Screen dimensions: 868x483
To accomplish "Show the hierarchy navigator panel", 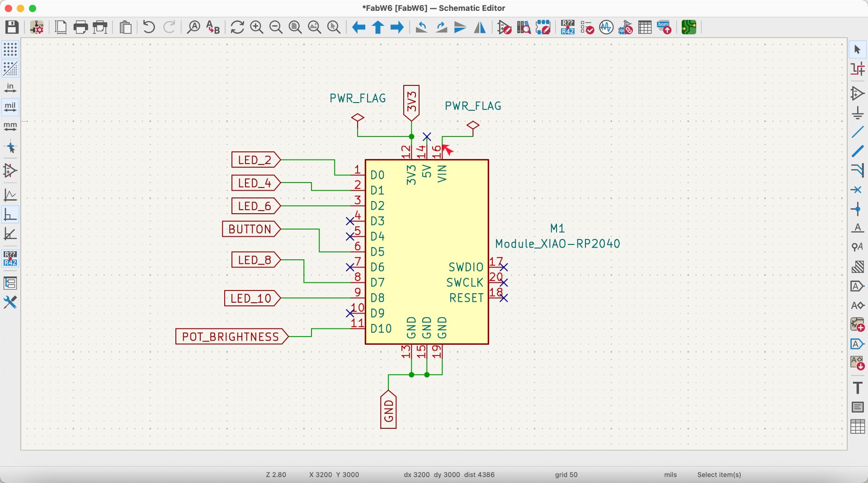I will (x=10, y=283).
